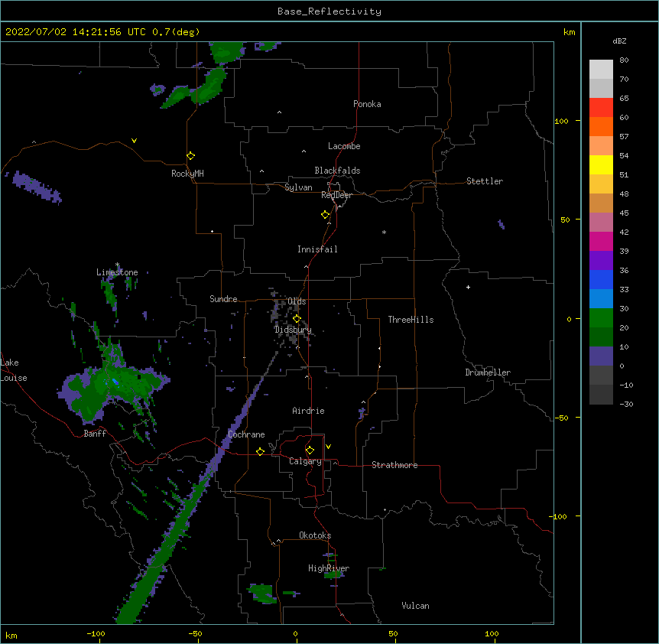
Task: Click the red 60-65 dBZ legend swatch
Action: coord(601,108)
